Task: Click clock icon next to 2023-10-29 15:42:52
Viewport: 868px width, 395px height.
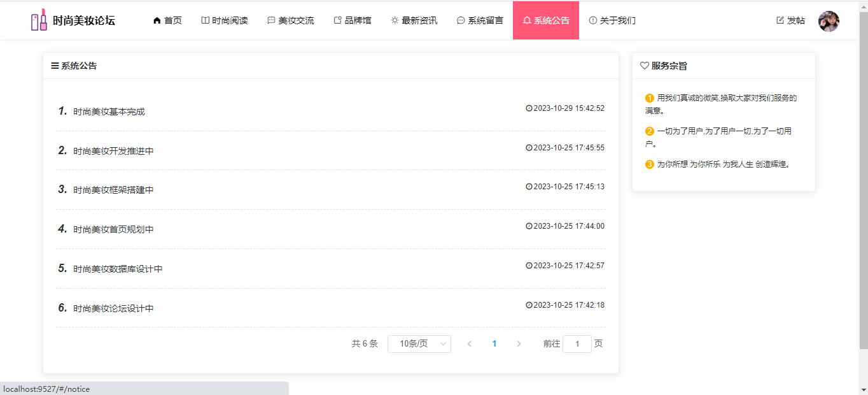Action: coord(529,108)
